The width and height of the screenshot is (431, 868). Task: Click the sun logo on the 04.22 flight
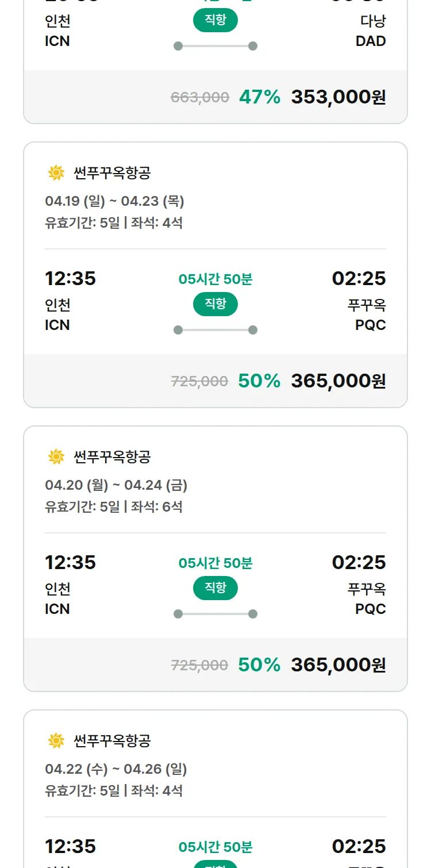[x=56, y=740]
